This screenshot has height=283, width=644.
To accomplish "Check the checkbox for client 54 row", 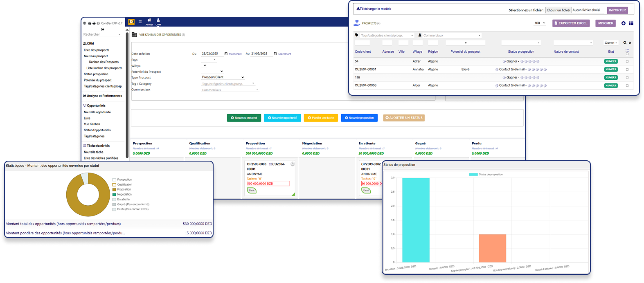I will 627,61.
